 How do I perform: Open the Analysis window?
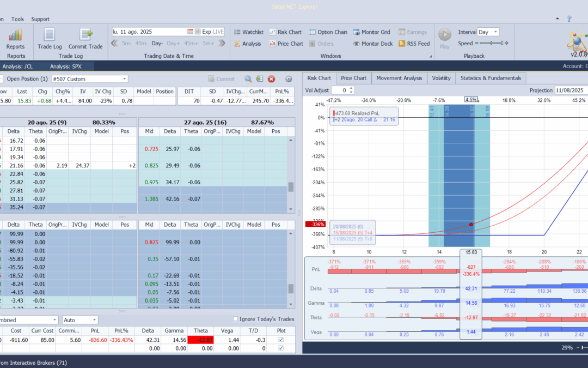pos(248,44)
